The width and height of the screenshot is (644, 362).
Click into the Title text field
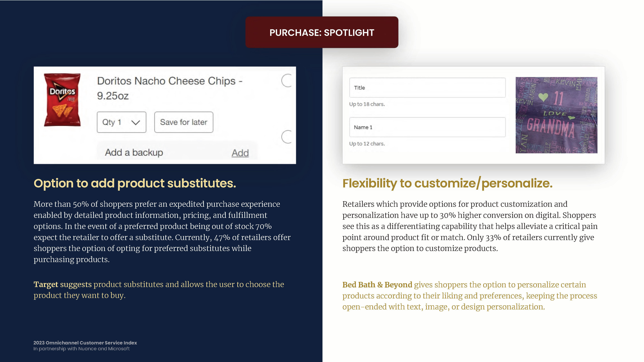coord(427,88)
